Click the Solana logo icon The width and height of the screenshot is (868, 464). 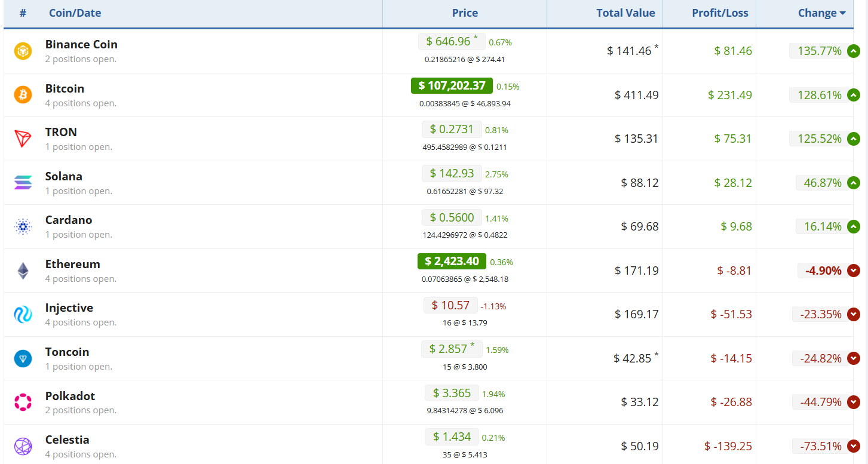[x=23, y=183]
